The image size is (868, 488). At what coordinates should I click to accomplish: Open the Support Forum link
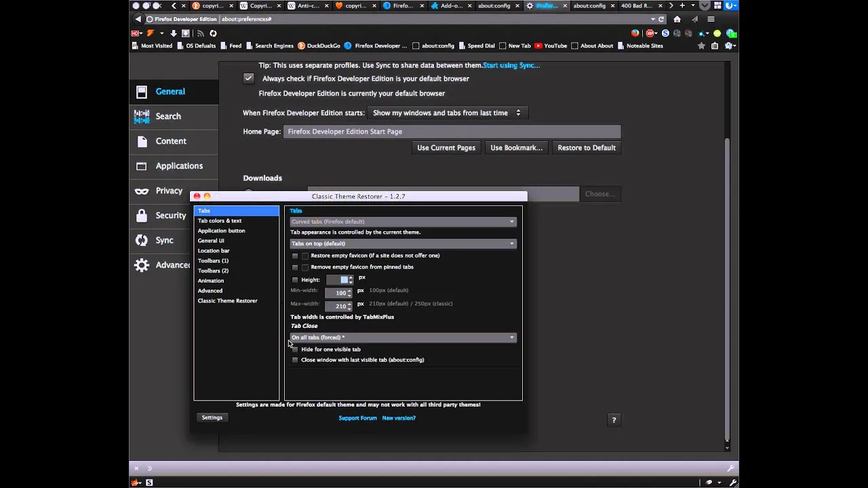[357, 418]
